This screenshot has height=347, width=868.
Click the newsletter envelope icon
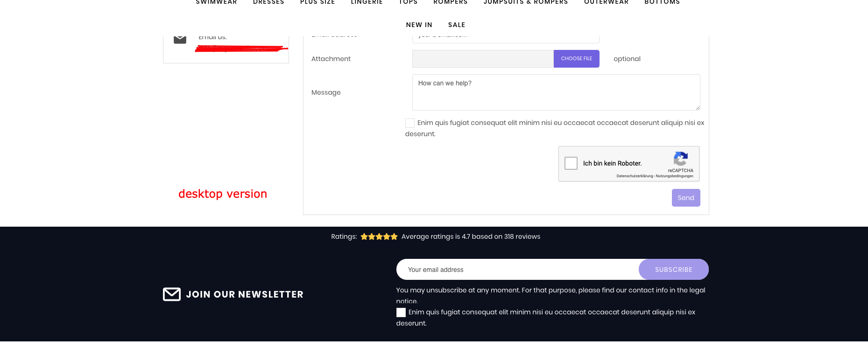pyautogui.click(x=171, y=294)
